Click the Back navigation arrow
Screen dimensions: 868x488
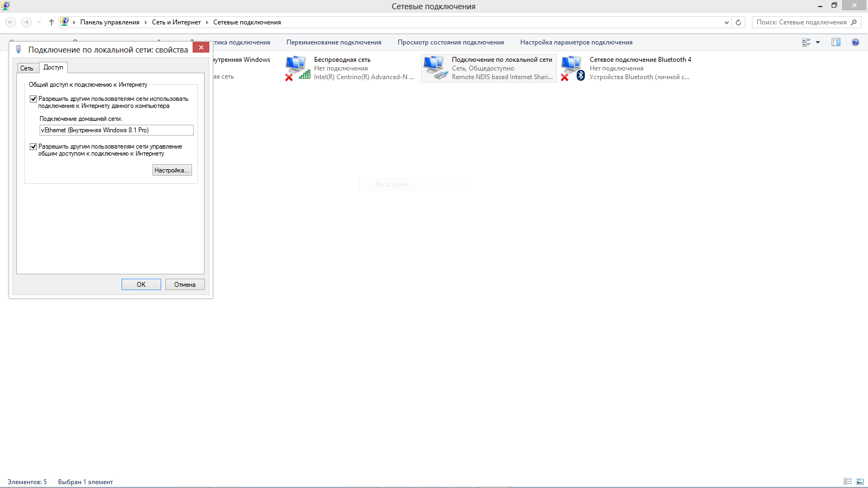10,22
